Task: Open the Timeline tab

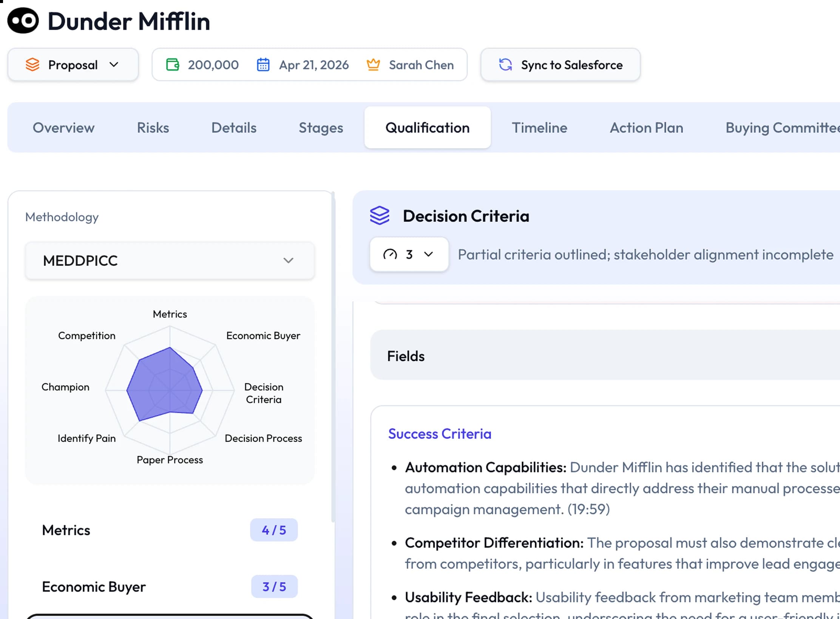Action: pos(539,128)
